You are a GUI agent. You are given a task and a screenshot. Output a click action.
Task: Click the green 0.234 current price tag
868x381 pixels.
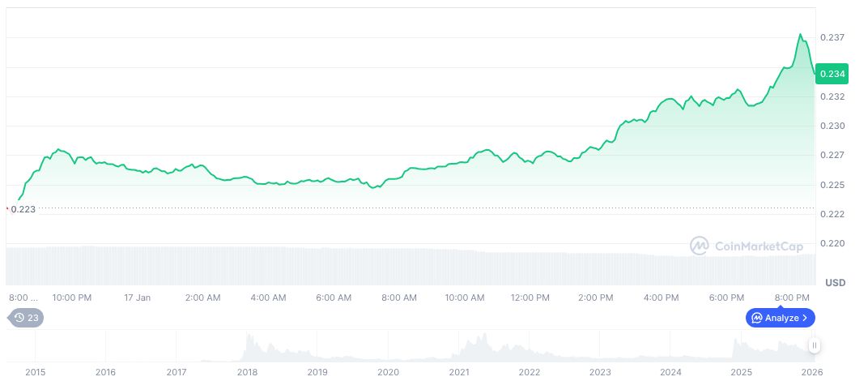pyautogui.click(x=832, y=74)
